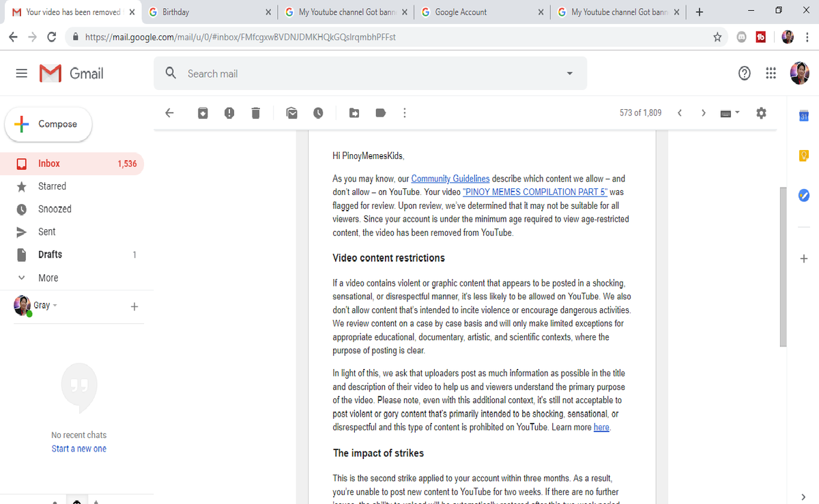The height and width of the screenshot is (504, 819).
Task: Open the Gmail settings gear
Action: click(762, 113)
